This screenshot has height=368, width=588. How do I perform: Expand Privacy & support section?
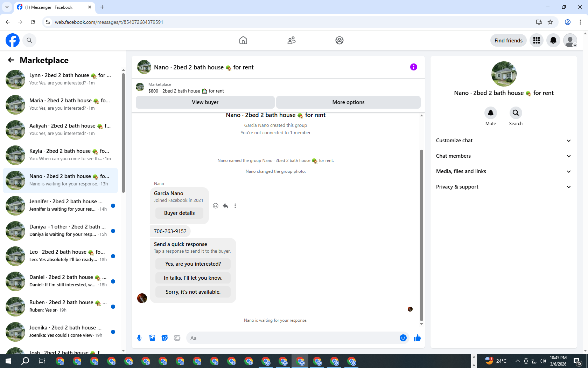(x=504, y=187)
